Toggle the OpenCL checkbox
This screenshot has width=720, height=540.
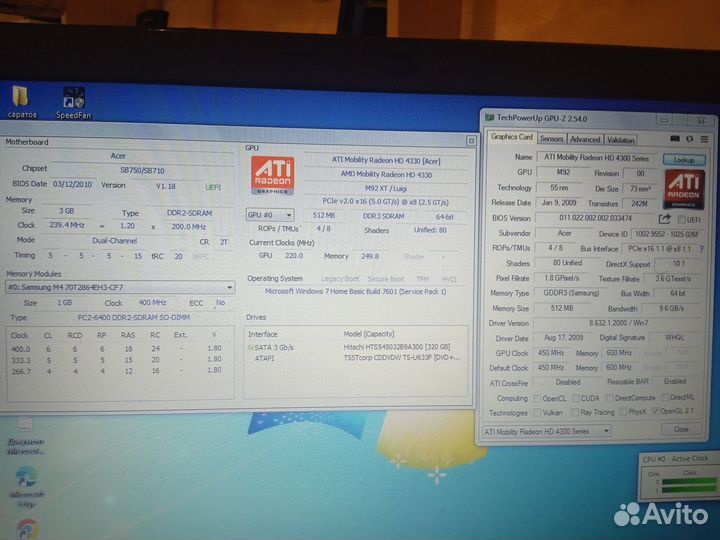537,398
